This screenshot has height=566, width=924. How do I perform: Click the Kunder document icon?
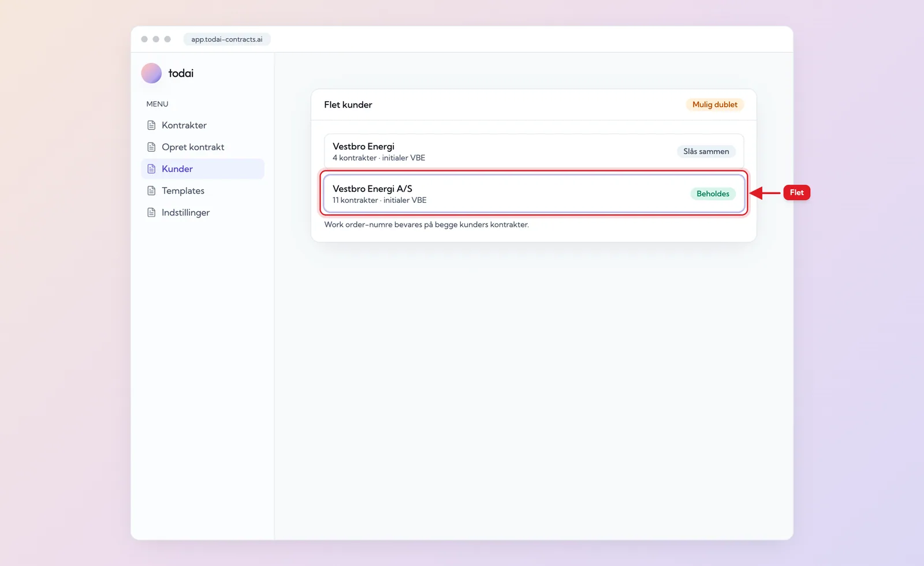tap(151, 169)
